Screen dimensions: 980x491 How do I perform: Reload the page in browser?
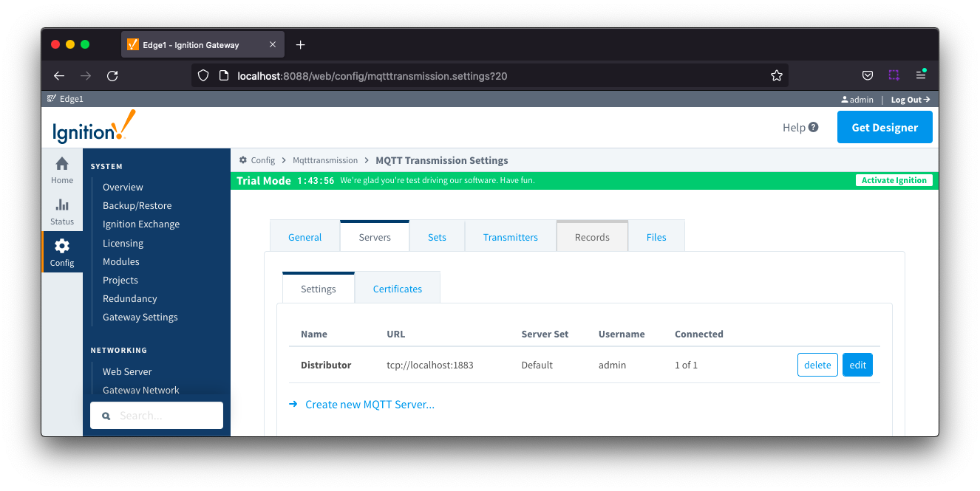tap(112, 75)
